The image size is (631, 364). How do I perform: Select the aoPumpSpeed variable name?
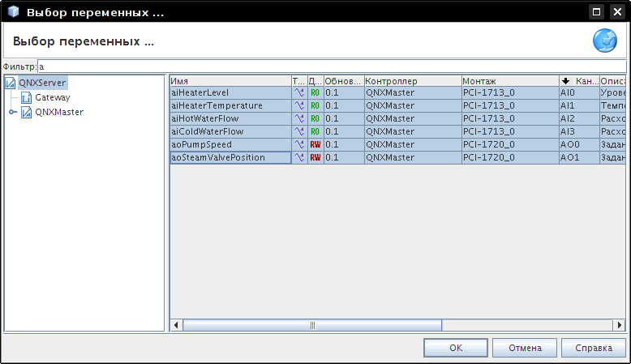click(x=230, y=144)
